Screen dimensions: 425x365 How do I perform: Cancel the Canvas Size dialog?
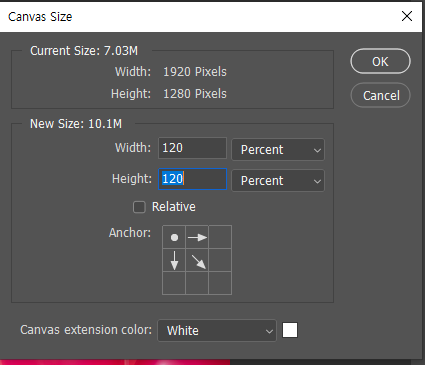(380, 95)
